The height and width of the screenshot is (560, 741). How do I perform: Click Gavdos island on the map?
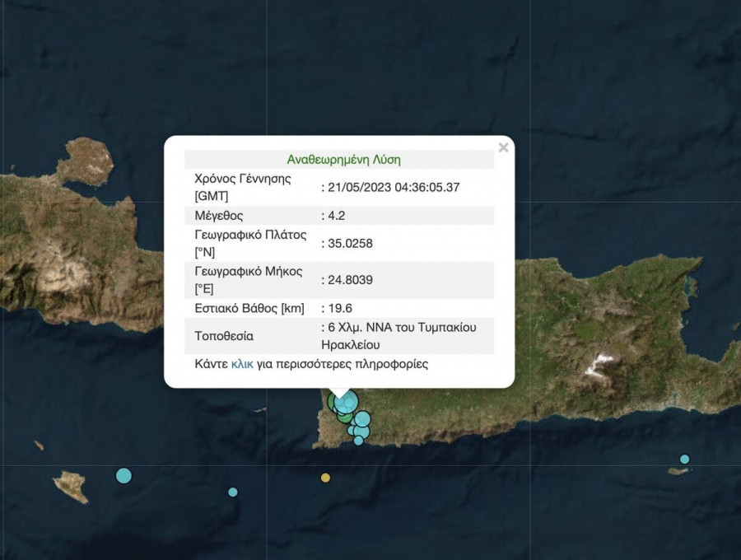click(x=71, y=484)
